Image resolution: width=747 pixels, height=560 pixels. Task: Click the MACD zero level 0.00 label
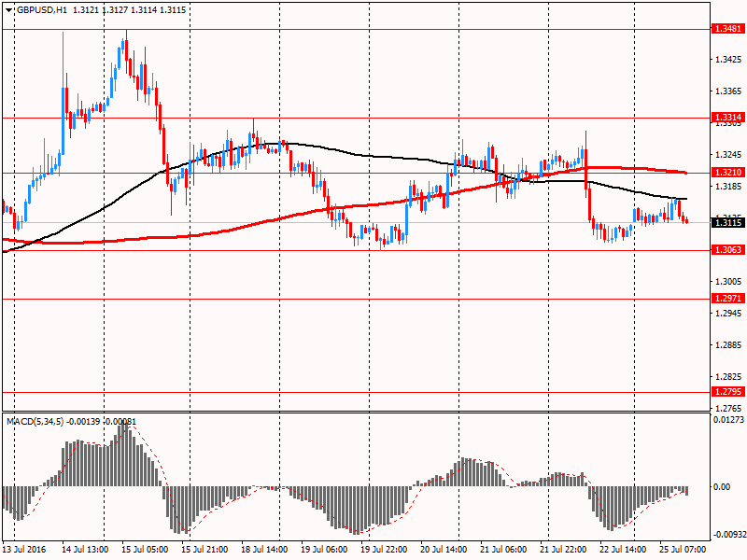[721, 486]
